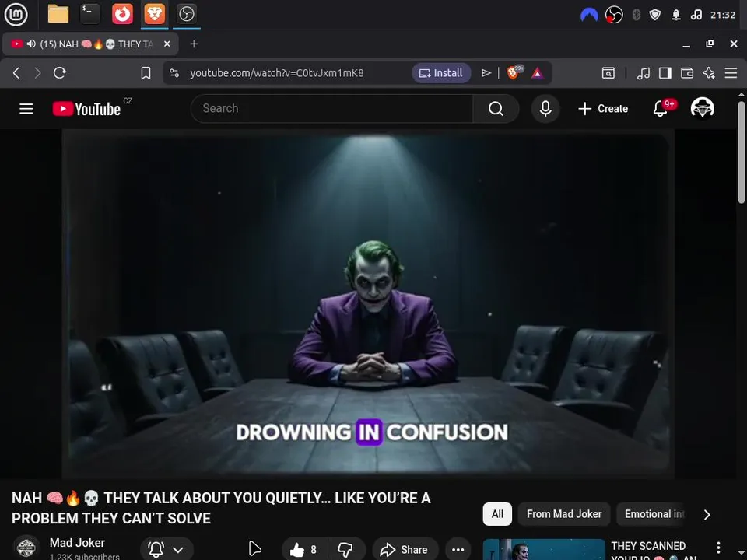Bookmark this page
747x560 pixels.
(x=146, y=73)
